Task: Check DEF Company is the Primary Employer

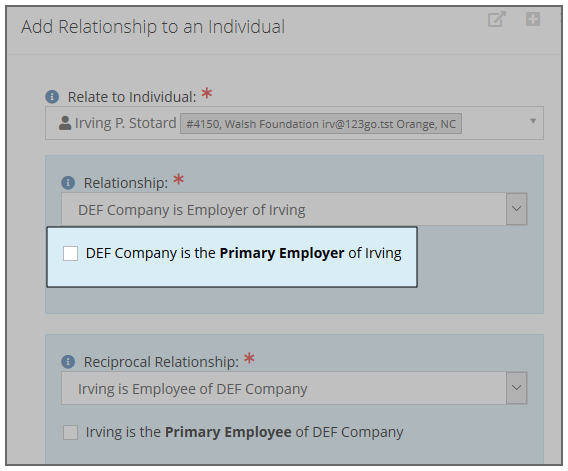Action: click(x=70, y=253)
